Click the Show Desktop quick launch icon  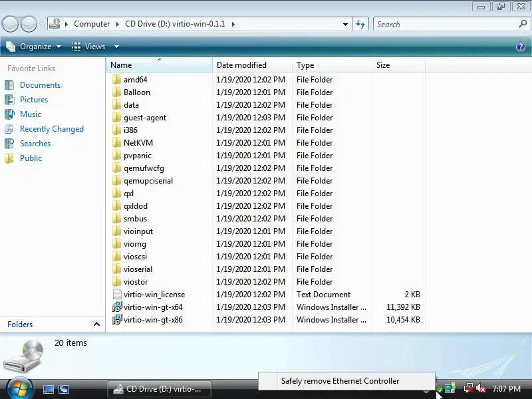(48, 389)
